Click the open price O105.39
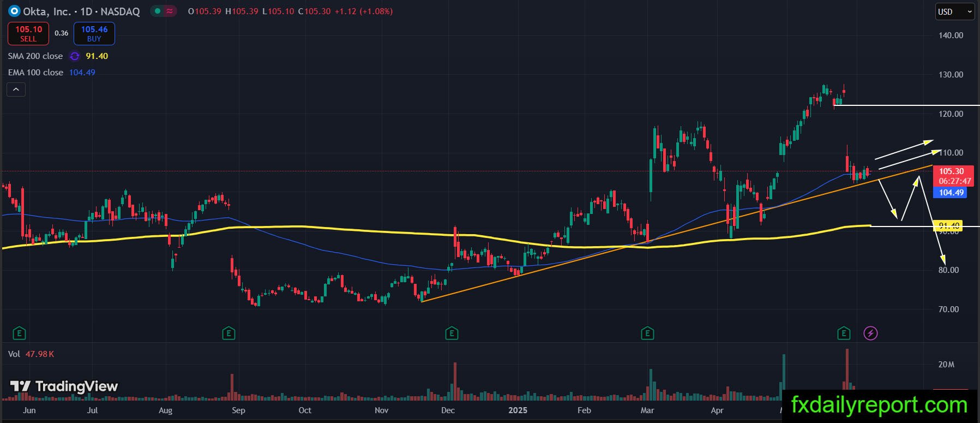 click(205, 11)
